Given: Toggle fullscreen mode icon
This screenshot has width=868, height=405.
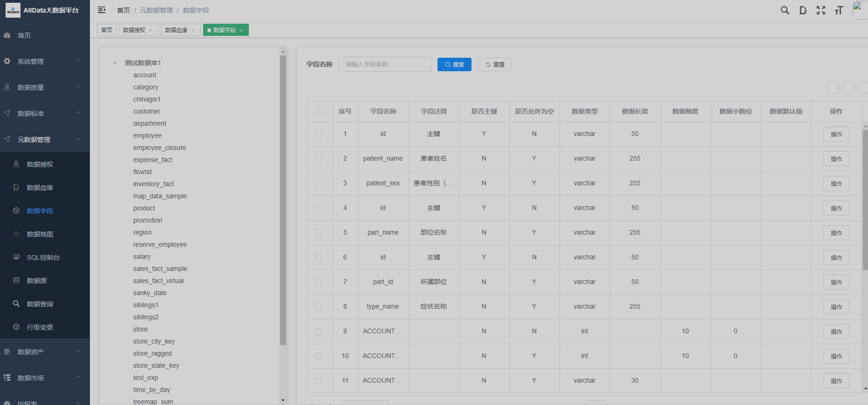Looking at the screenshot, I should (x=820, y=10).
